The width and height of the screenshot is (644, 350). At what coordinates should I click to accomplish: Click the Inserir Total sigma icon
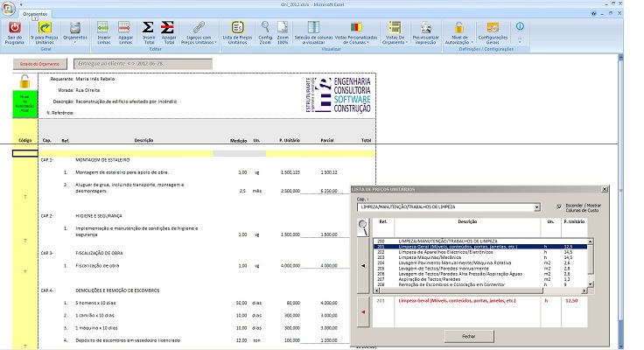[150, 31]
